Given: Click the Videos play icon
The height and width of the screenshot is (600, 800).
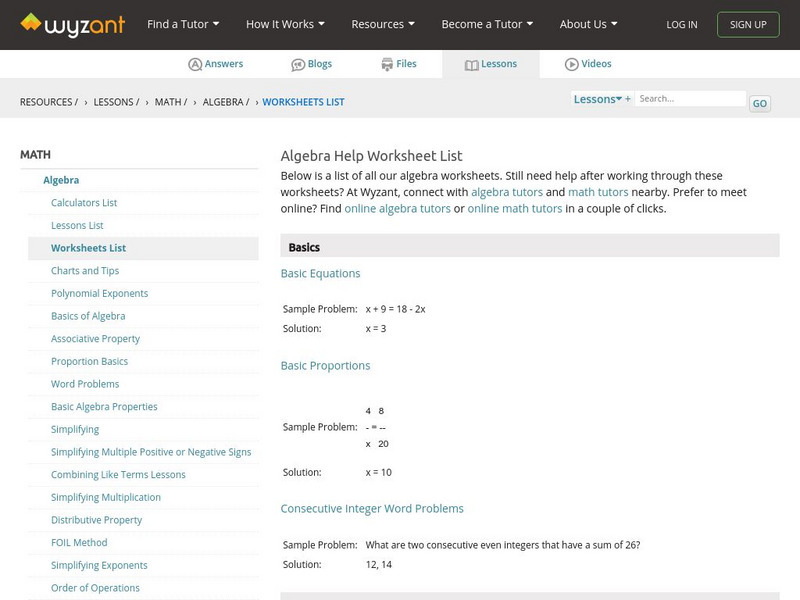Looking at the screenshot, I should point(572,64).
